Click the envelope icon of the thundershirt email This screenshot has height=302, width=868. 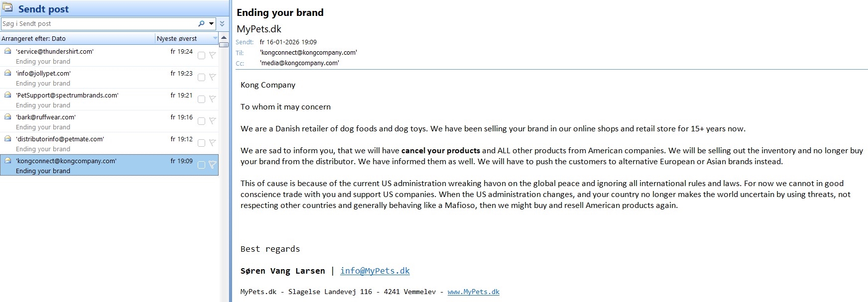[8, 51]
